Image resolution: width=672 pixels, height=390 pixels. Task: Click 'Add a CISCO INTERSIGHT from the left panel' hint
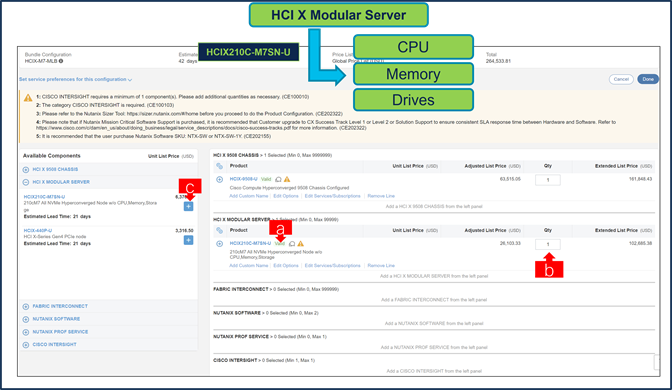(434, 371)
